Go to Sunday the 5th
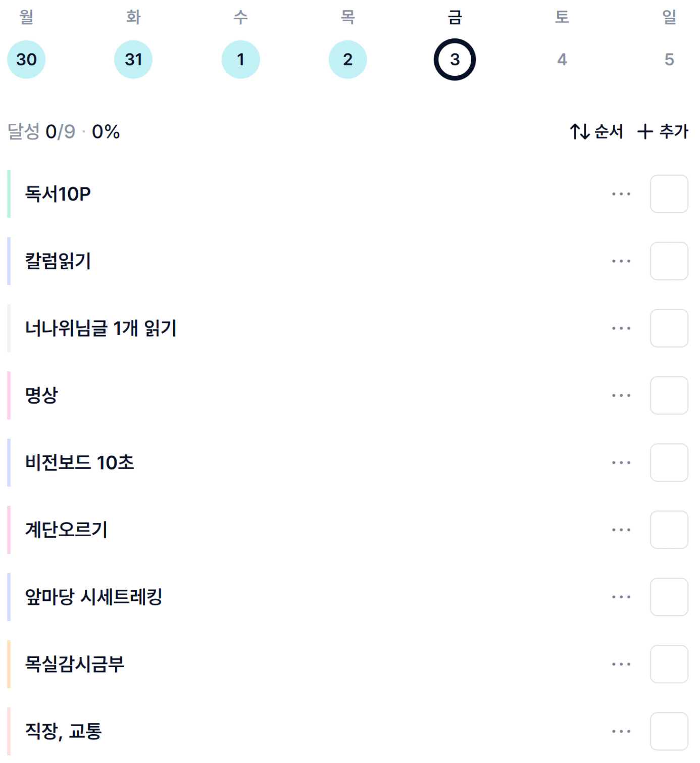Image resolution: width=700 pixels, height=763 pixels. [x=669, y=60]
